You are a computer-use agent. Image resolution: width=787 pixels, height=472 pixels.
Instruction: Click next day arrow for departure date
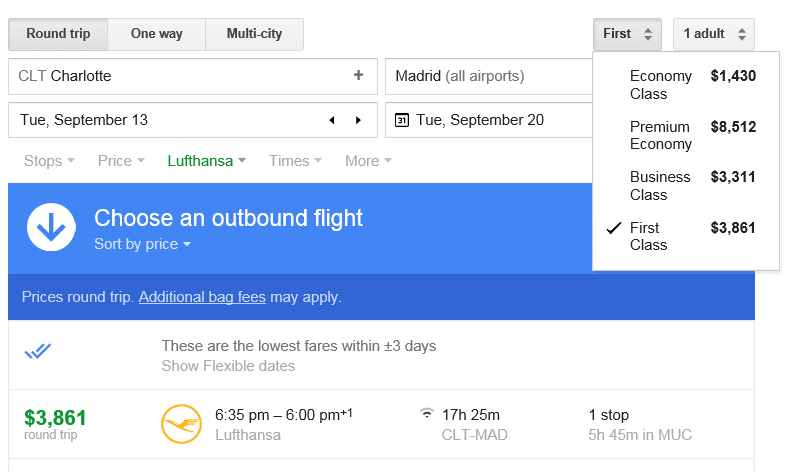(x=358, y=120)
